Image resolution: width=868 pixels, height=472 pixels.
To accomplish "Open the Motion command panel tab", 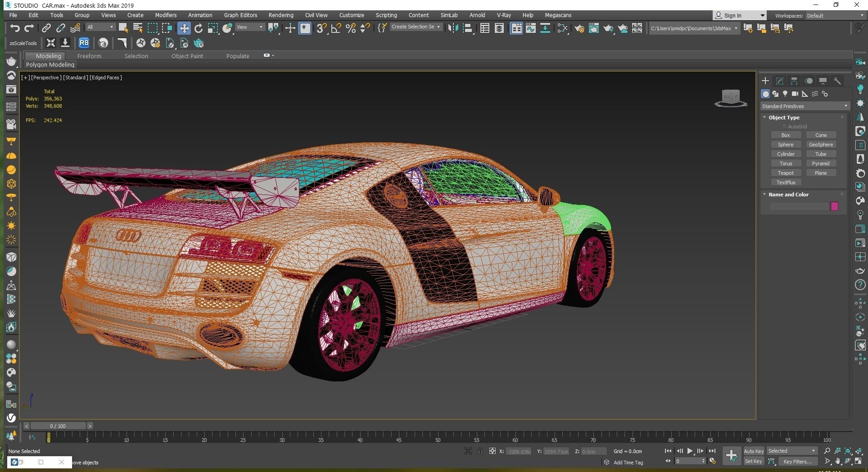I will click(x=809, y=81).
